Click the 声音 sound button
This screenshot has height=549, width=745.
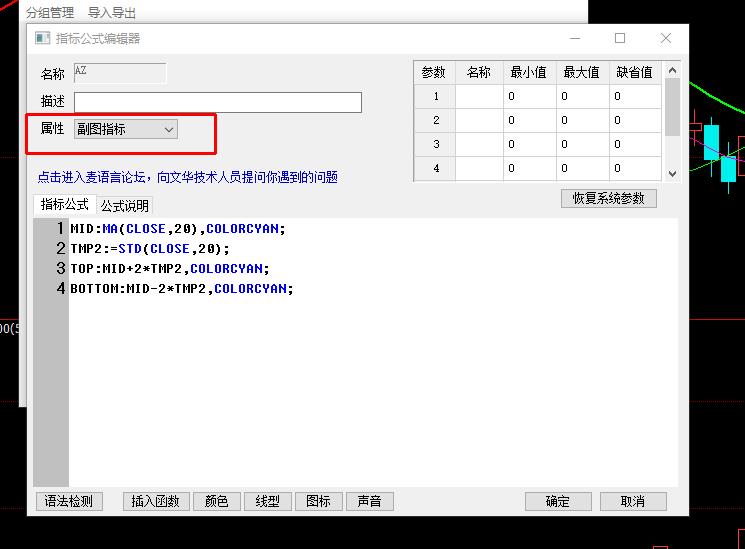click(370, 501)
